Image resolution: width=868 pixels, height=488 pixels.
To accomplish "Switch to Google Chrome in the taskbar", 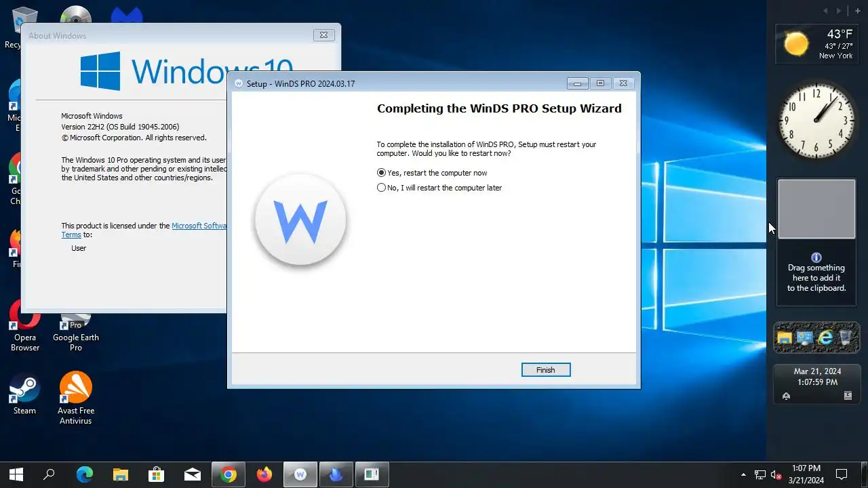I will 229,474.
